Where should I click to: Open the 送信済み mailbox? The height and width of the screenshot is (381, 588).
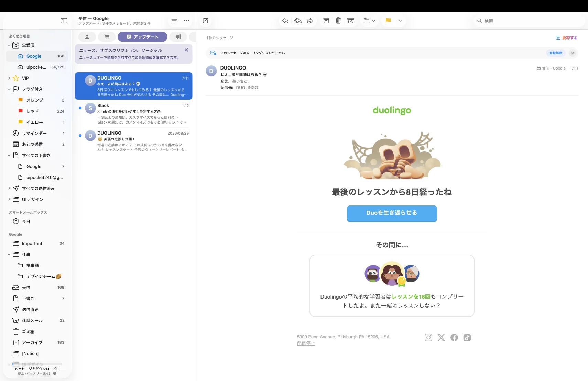coord(37,309)
